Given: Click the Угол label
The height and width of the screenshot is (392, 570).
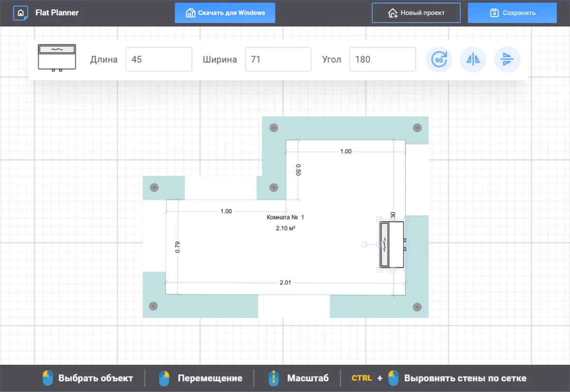Looking at the screenshot, I should tap(332, 60).
